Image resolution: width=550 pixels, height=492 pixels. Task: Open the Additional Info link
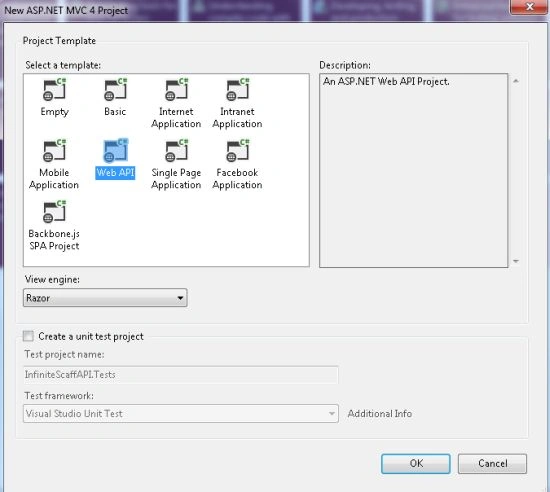pyautogui.click(x=380, y=414)
